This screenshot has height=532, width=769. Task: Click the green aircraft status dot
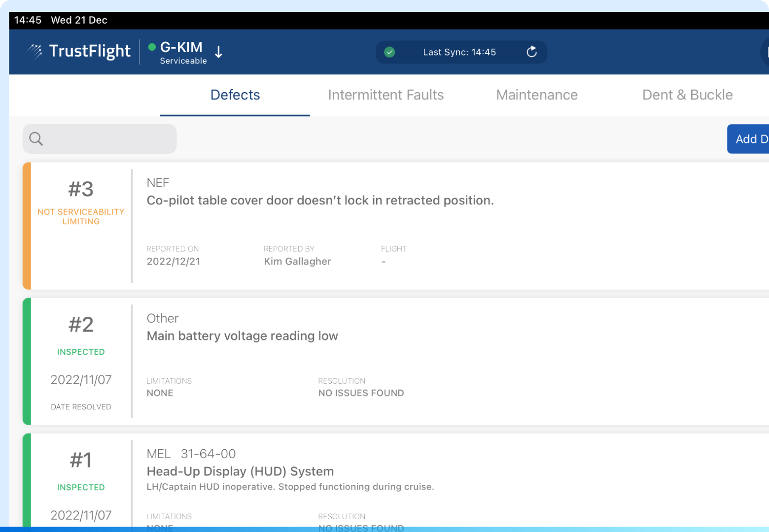tap(152, 47)
